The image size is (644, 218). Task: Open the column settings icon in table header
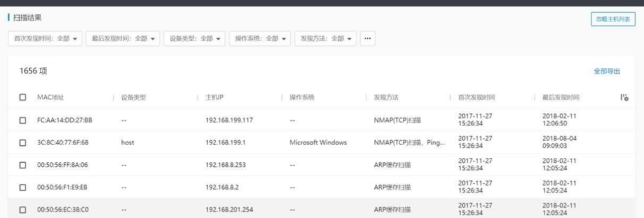(x=625, y=97)
